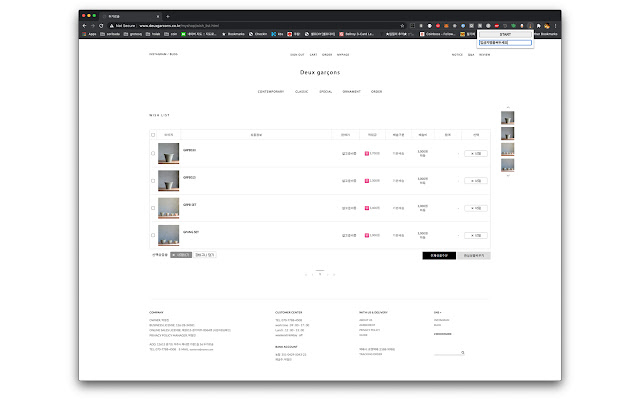The height and width of the screenshot is (400, 640).
Task: Open the CONTEMPORARY category
Action: [271, 92]
